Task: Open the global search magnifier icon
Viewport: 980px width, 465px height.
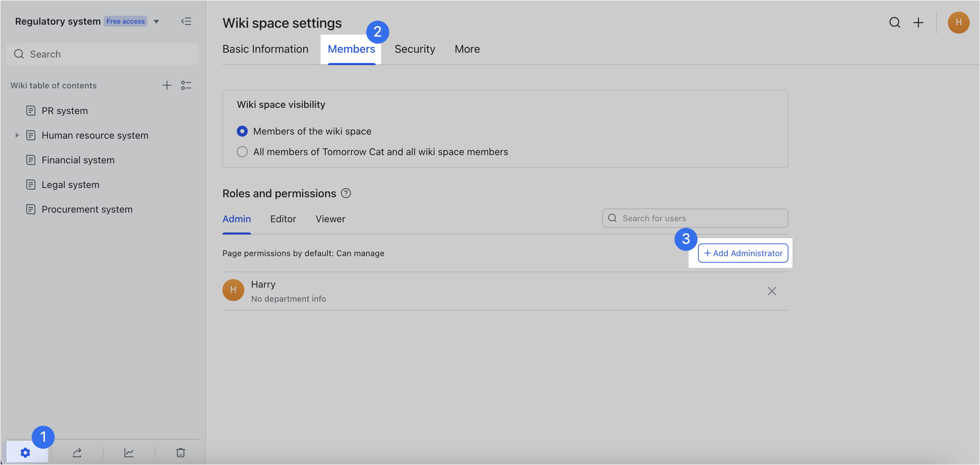Action: coord(895,23)
